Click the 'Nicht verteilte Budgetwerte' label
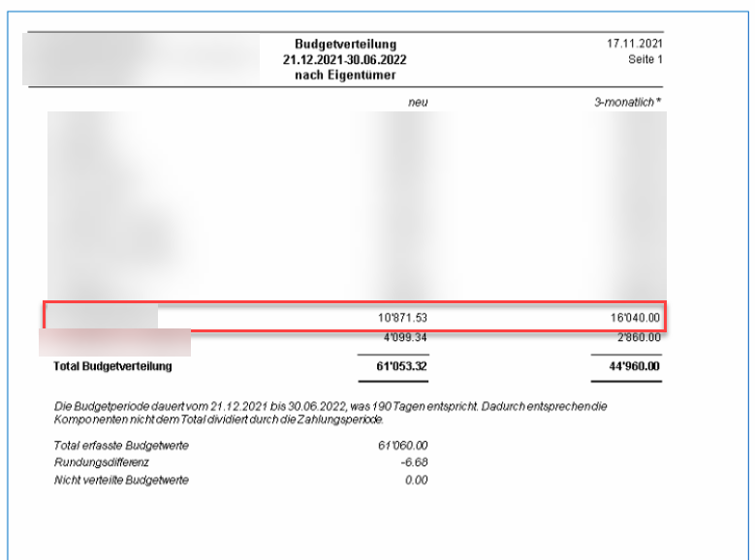Screen dimensions: 755x560 [121, 480]
